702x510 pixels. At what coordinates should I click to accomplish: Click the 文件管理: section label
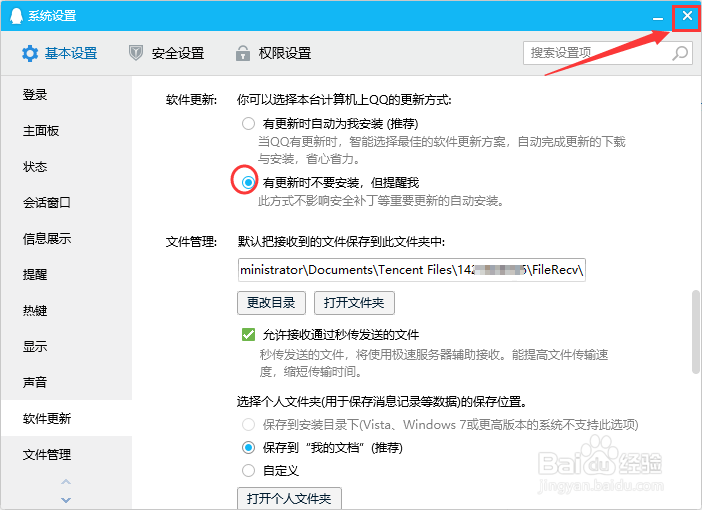pos(191,242)
